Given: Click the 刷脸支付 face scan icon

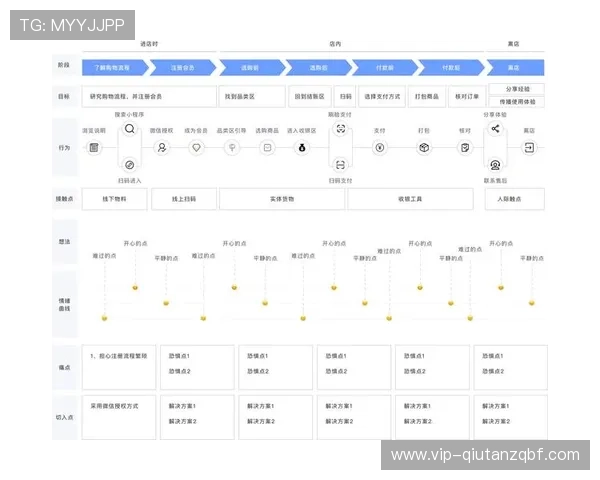Looking at the screenshot, I should (341, 129).
